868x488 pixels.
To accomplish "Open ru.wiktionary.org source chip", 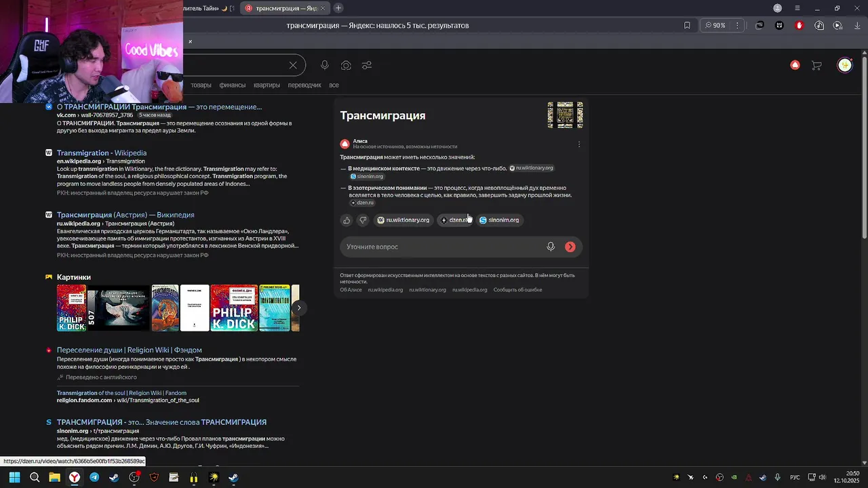I will pos(403,220).
